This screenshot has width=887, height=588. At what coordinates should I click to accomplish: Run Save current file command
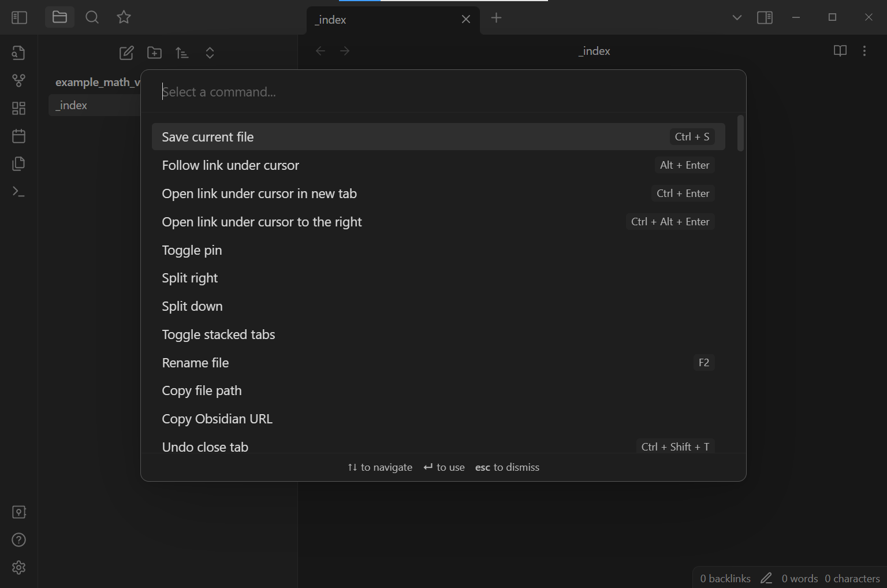click(438, 137)
